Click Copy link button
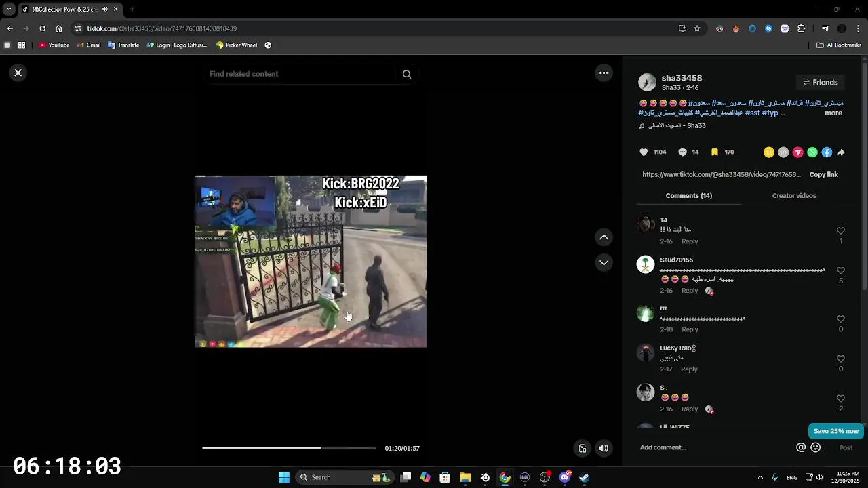 coord(823,175)
